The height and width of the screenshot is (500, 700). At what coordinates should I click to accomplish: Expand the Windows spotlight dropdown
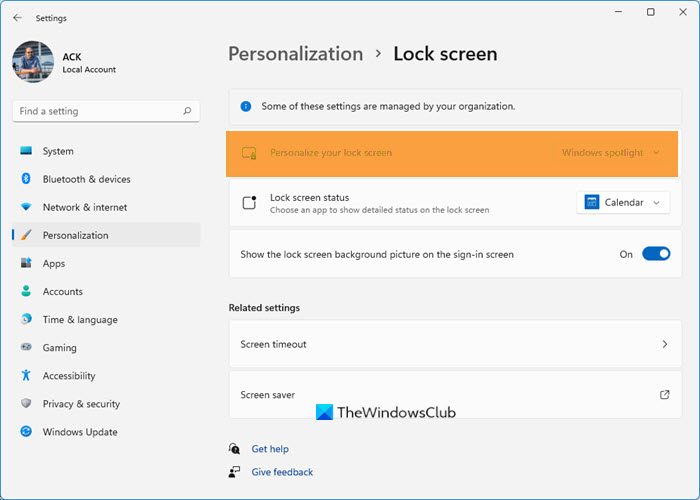[611, 153]
